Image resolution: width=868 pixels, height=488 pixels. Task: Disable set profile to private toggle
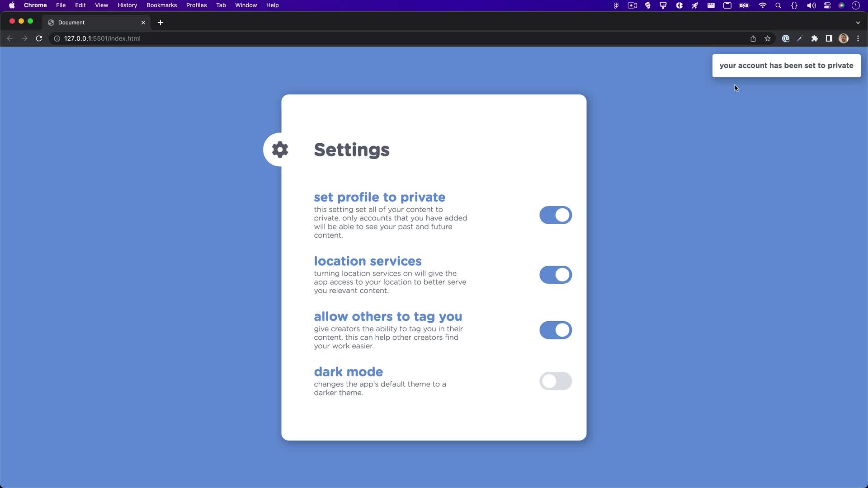click(556, 215)
